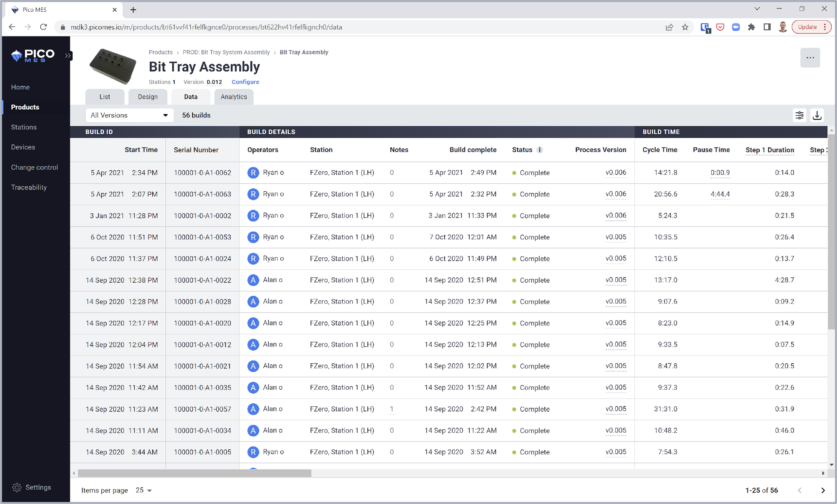The height and width of the screenshot is (504, 837).
Task: Open the three-dot more options menu
Action: click(810, 58)
